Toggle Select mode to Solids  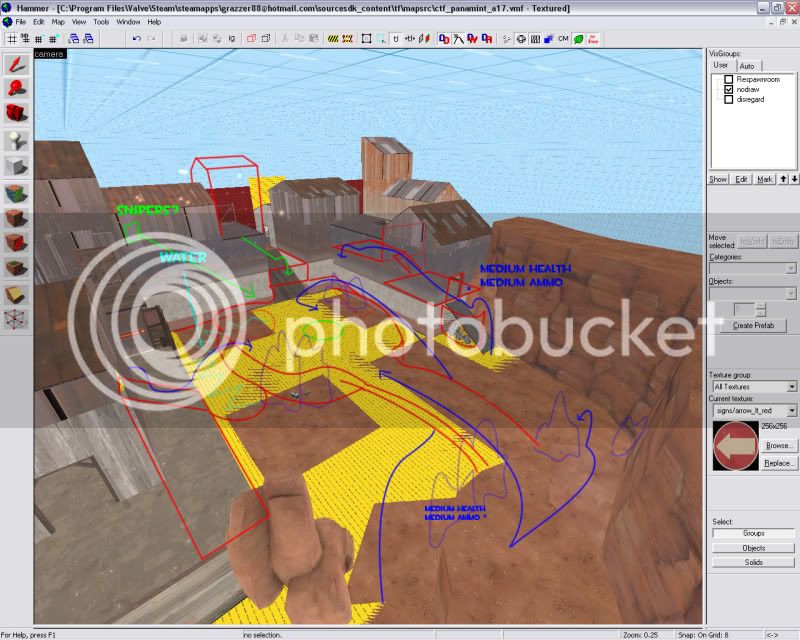click(x=753, y=562)
